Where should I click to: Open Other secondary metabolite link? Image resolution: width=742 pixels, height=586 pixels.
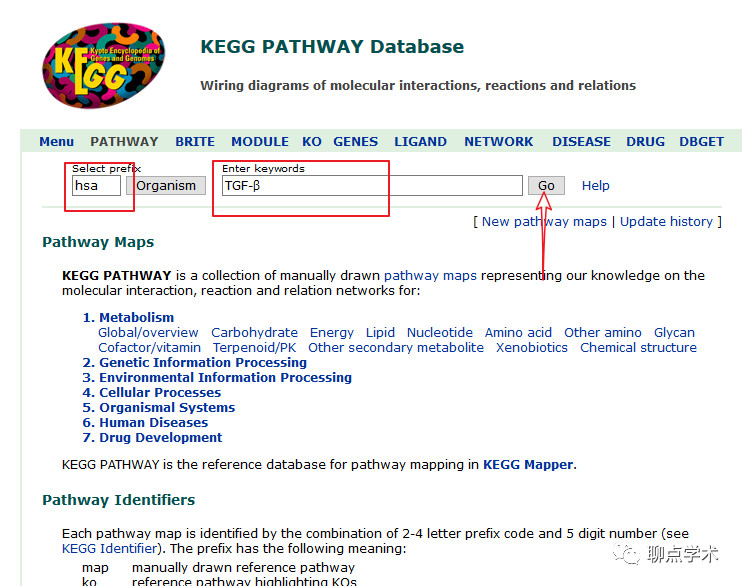[396, 348]
